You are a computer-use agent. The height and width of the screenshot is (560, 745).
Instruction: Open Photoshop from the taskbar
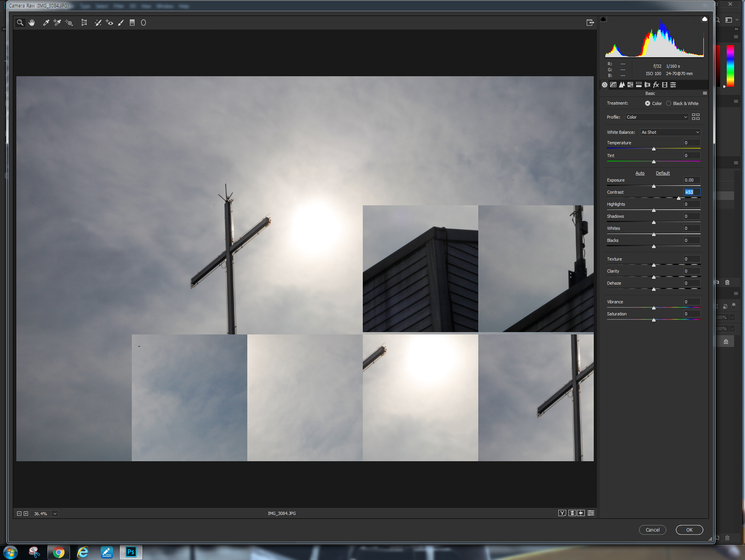(131, 552)
